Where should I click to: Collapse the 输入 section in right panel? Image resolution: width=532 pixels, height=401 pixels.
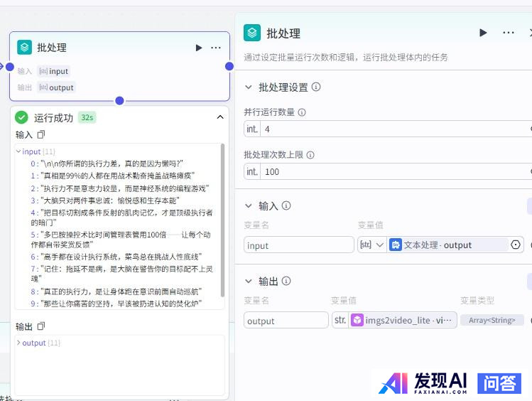249,205
